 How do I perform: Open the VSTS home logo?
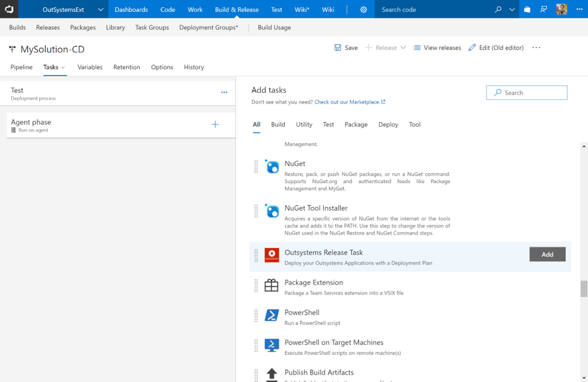click(9, 9)
